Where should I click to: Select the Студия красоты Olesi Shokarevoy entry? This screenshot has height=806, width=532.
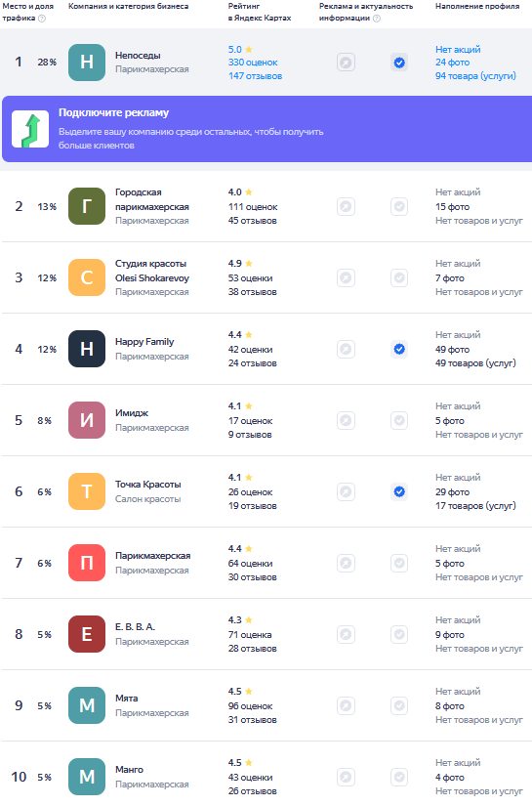tap(267, 277)
